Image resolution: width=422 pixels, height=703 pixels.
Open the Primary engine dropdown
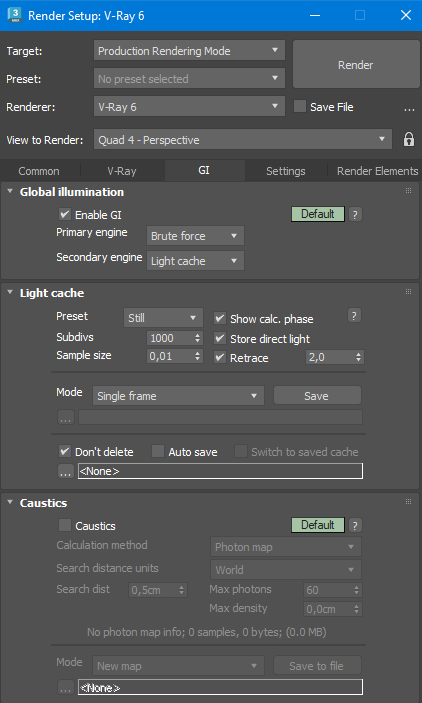tap(195, 236)
